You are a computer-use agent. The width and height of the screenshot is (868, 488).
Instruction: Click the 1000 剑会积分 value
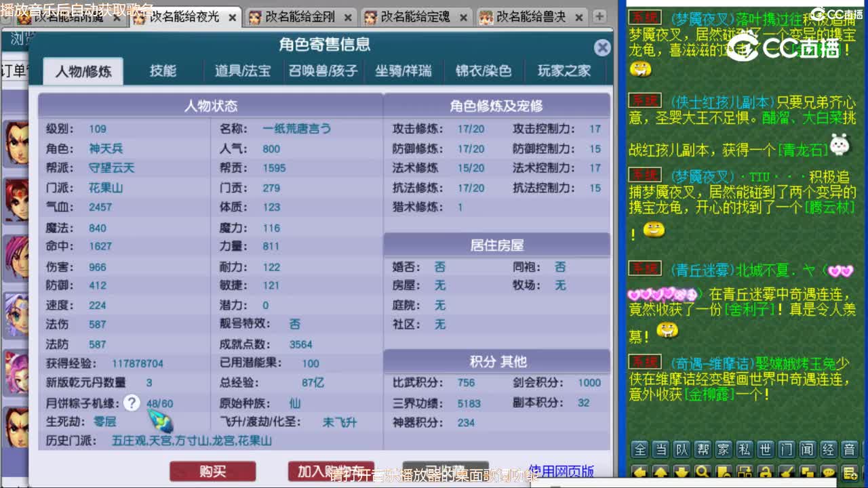589,383
